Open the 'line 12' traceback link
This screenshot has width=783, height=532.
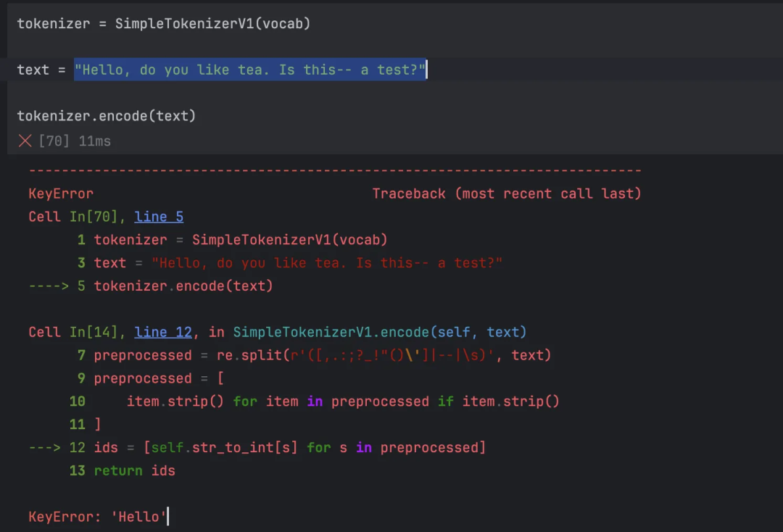(x=163, y=332)
